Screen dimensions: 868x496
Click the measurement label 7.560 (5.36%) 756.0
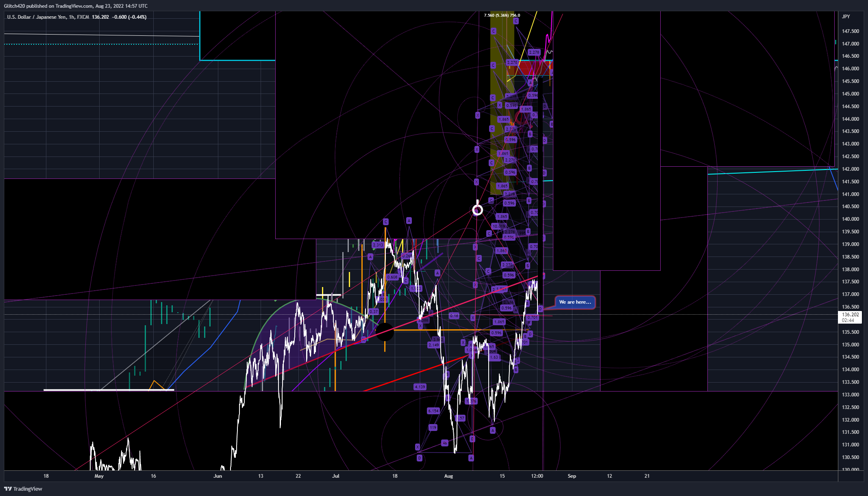tap(502, 15)
